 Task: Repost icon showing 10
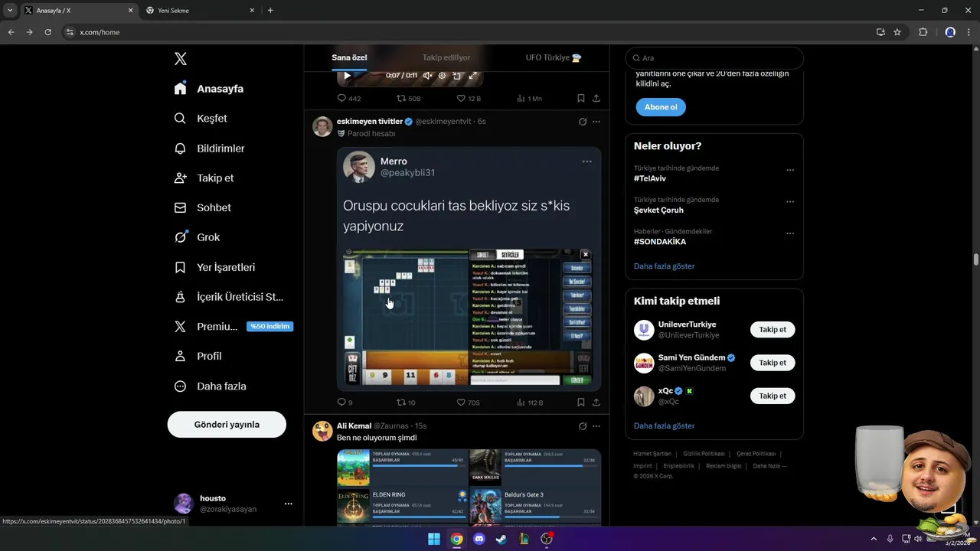[401, 403]
